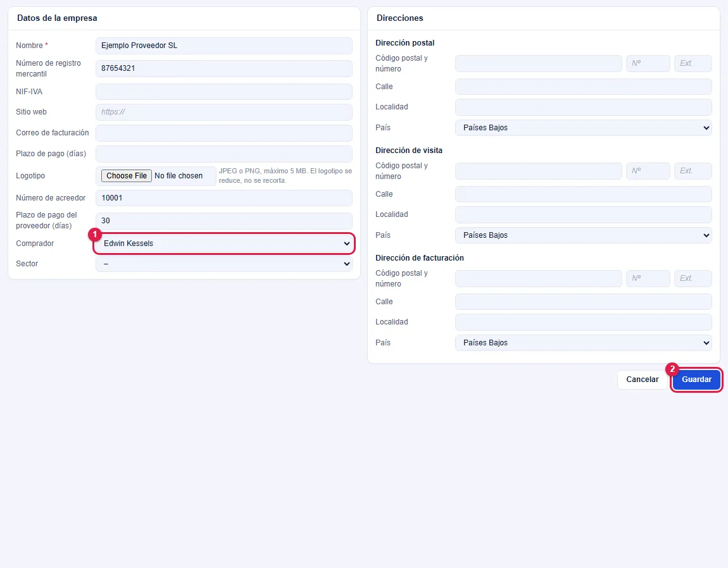This screenshot has width=728, height=568.
Task: Click the Calle field under Dirección postal
Action: pyautogui.click(x=583, y=87)
